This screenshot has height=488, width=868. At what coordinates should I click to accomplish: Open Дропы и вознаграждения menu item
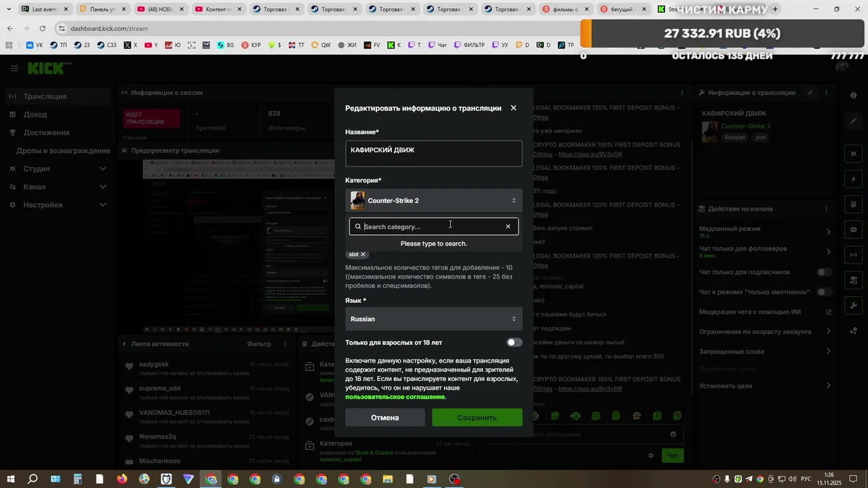tap(62, 150)
